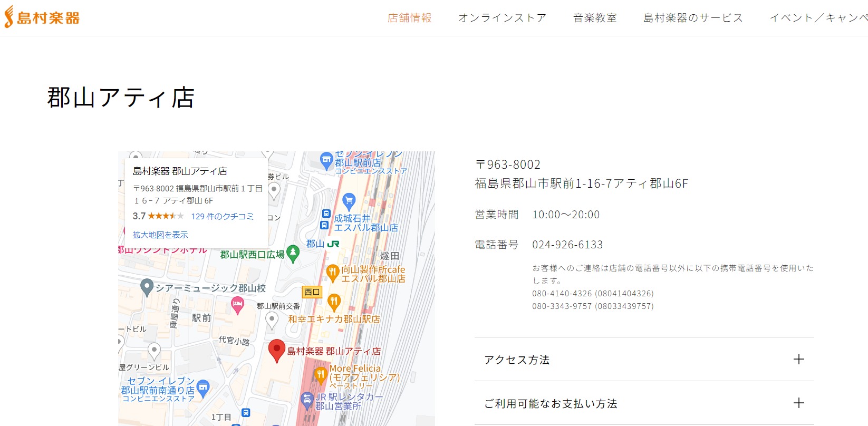Click the address 福島県郡山市駅前1-16-7アティ郡山6F
This screenshot has height=426, width=868.
pos(582,183)
